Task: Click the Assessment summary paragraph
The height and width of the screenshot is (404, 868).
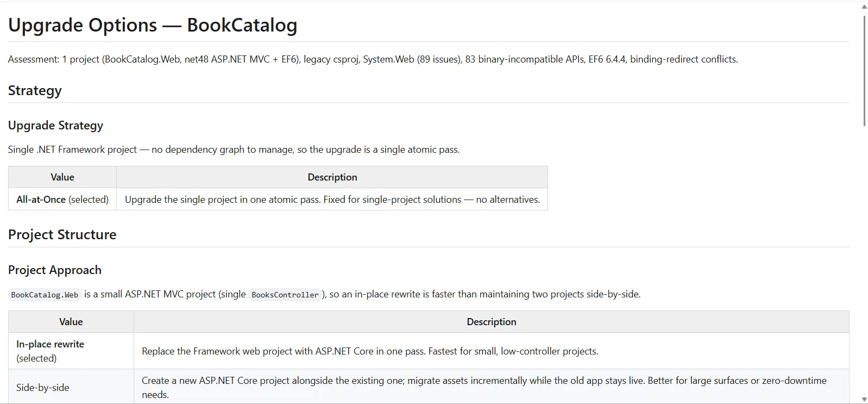Action: (x=373, y=59)
